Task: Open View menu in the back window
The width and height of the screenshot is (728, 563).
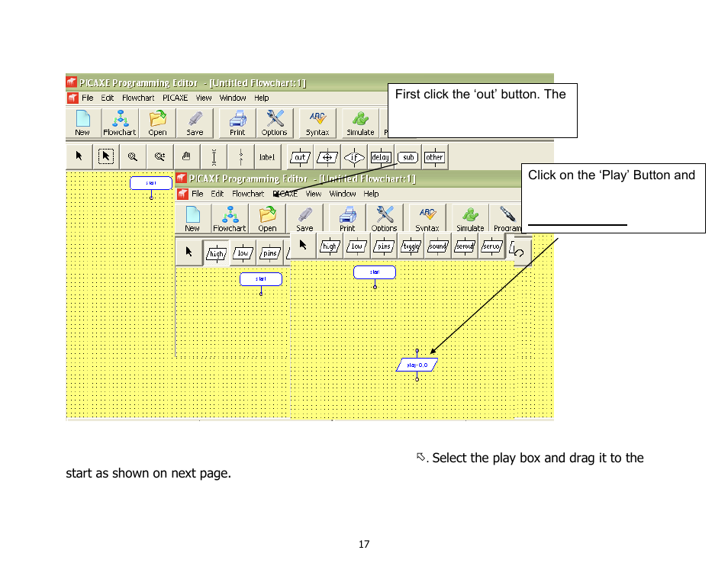Action: point(204,98)
